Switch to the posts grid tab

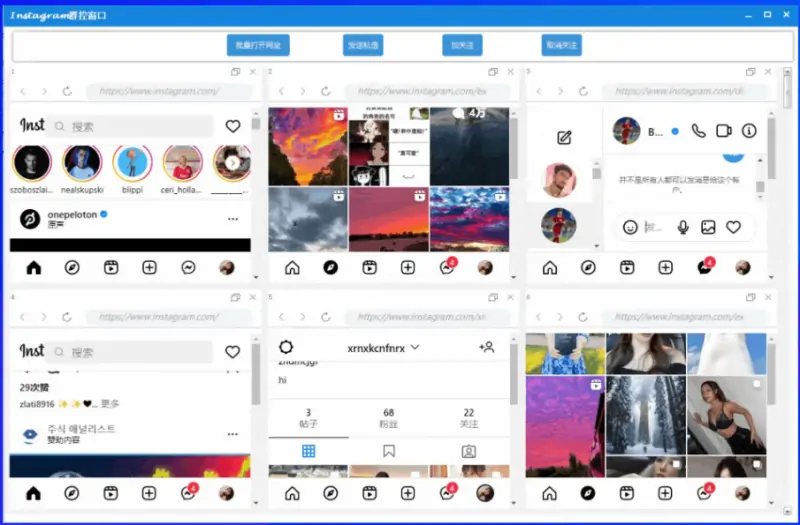pos(308,451)
